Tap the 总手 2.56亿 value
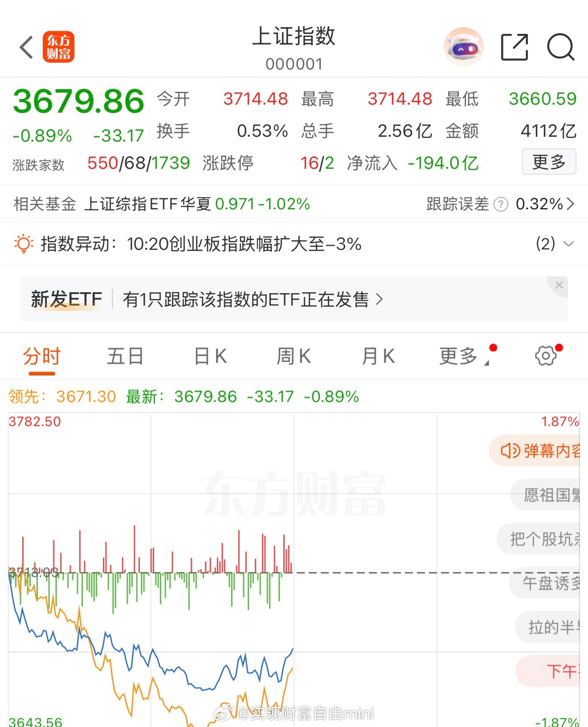This screenshot has width=588, height=727. [x=405, y=131]
